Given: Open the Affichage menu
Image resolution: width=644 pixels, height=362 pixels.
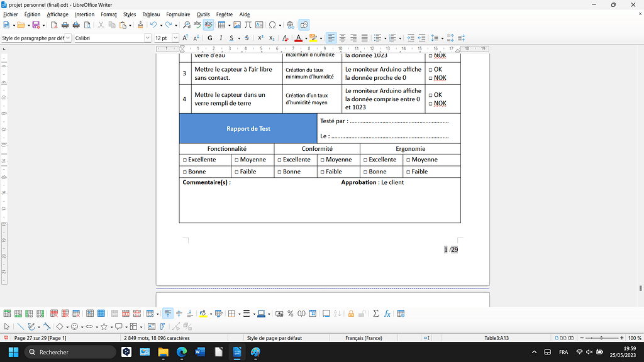Looking at the screenshot, I should [57, 14].
